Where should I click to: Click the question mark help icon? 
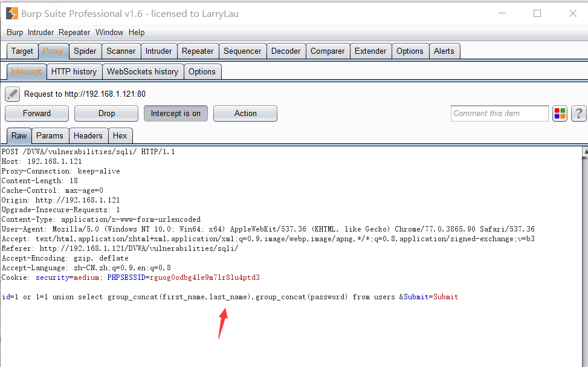[578, 113]
